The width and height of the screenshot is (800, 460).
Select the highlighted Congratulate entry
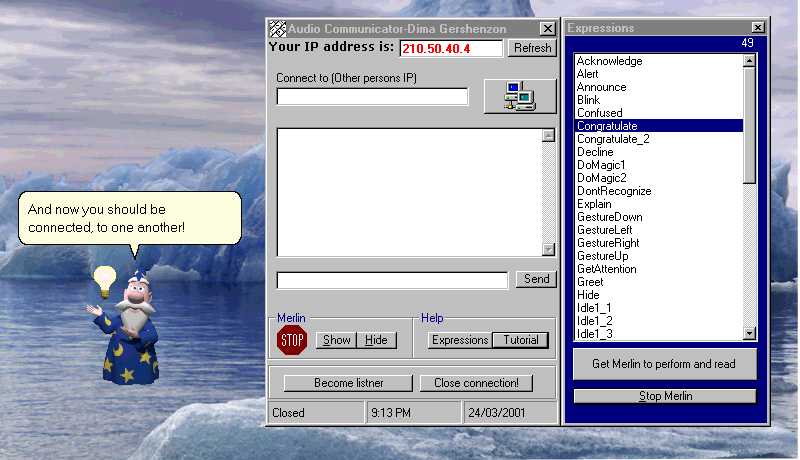pyautogui.click(x=659, y=126)
